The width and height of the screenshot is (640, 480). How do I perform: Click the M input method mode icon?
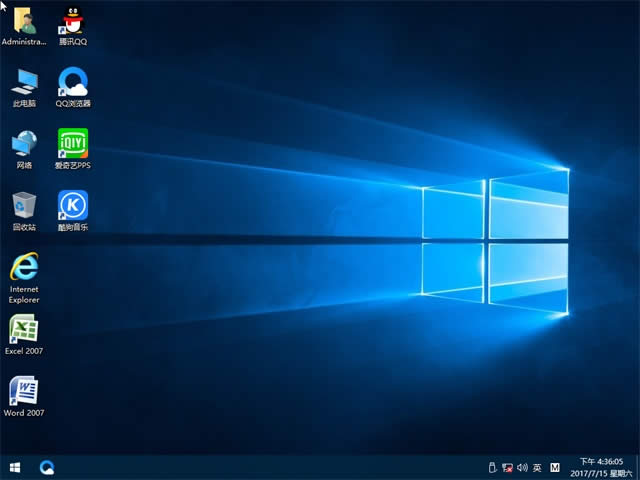[x=555, y=467]
